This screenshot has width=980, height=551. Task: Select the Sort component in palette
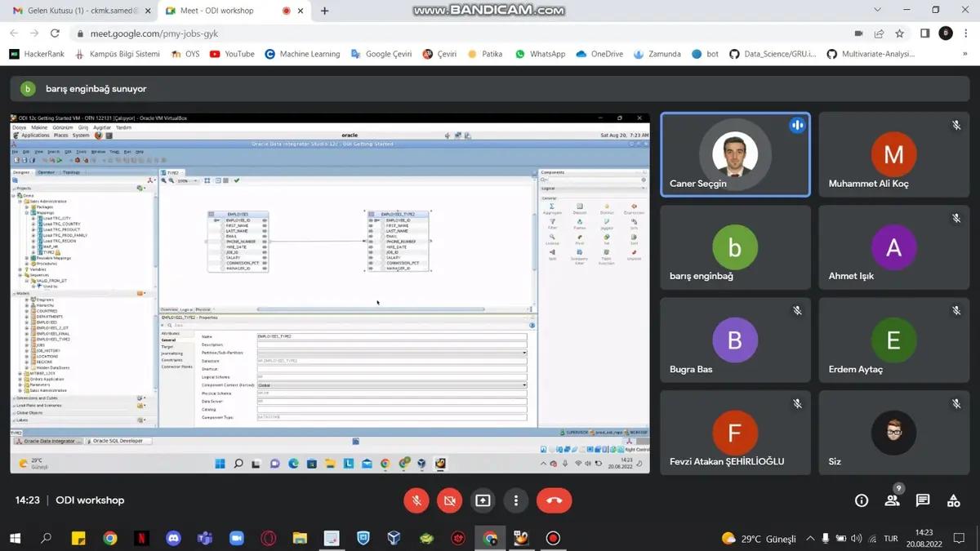pyautogui.click(x=634, y=239)
